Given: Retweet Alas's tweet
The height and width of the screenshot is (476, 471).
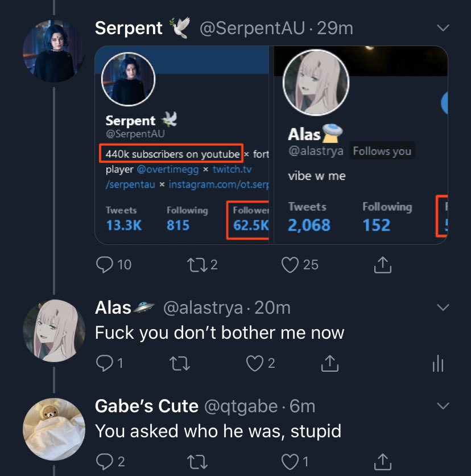Looking at the screenshot, I should point(180,363).
